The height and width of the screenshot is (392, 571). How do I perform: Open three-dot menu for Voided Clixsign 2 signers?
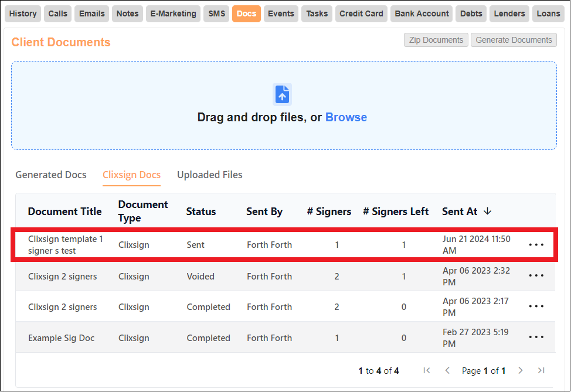(536, 275)
